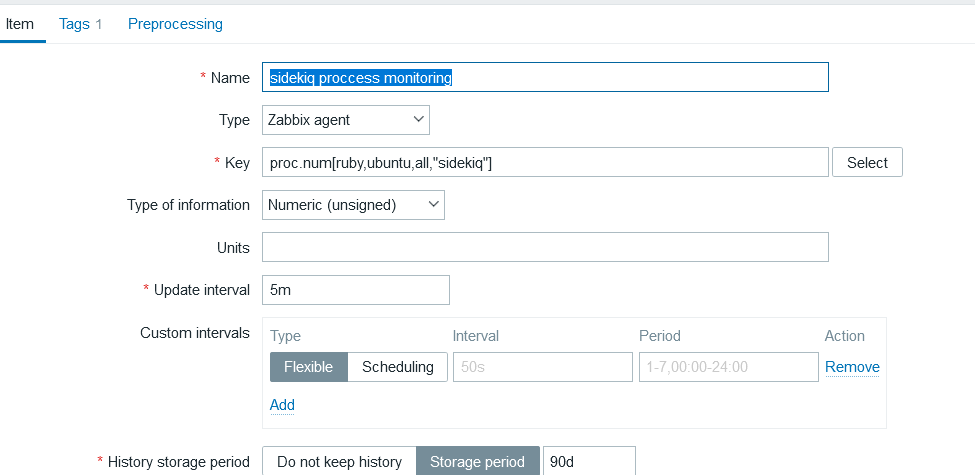Click the empty Units field
This screenshot has width=975, height=475.
(x=545, y=247)
